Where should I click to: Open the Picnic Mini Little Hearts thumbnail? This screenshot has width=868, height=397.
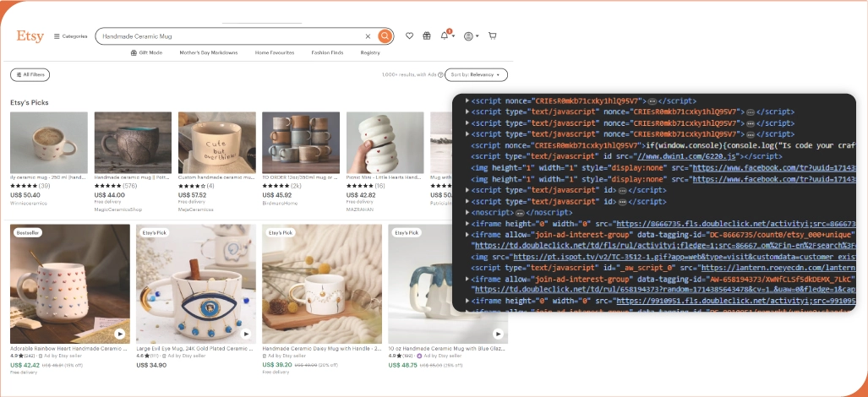tap(385, 143)
